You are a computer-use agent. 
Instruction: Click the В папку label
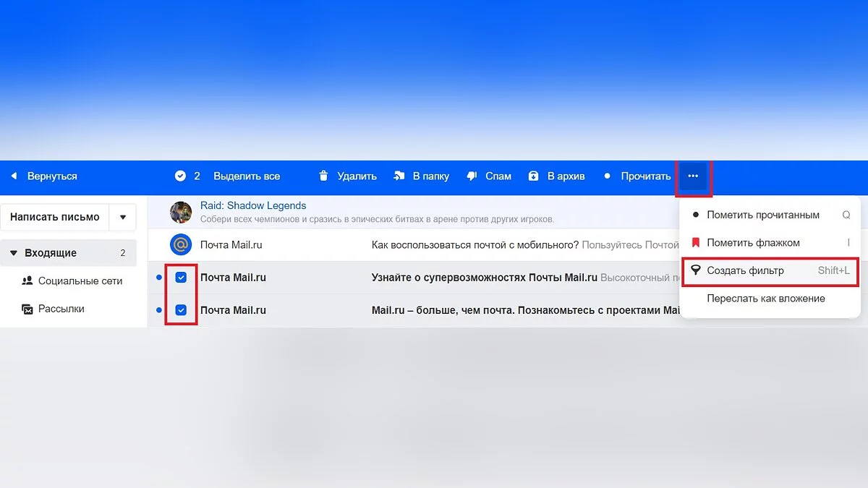pos(431,176)
